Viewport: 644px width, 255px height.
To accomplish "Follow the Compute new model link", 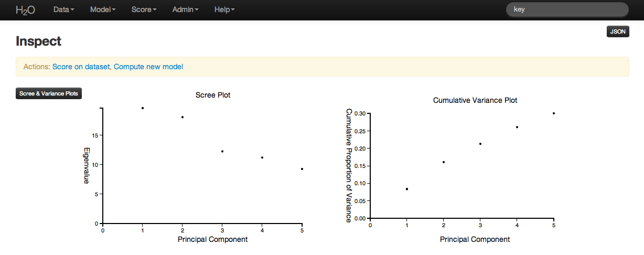I will (x=148, y=67).
